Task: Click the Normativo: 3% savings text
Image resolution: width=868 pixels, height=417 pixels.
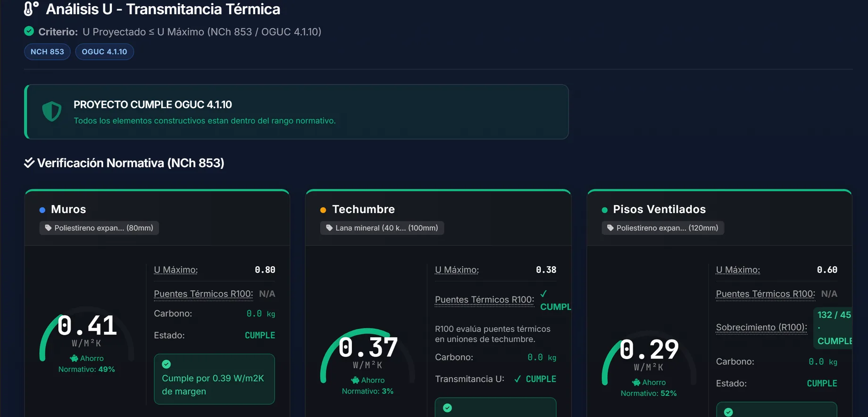Action: 367,391
